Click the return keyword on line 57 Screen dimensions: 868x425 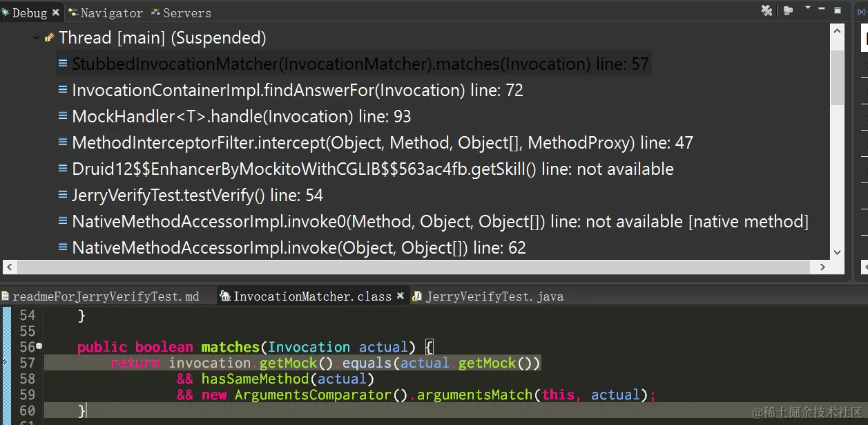point(135,363)
